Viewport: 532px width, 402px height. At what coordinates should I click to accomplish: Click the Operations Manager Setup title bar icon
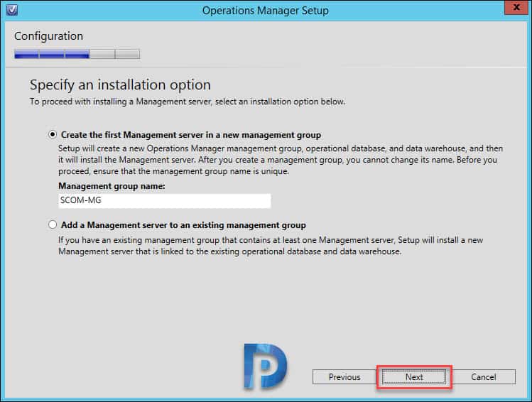click(12, 9)
